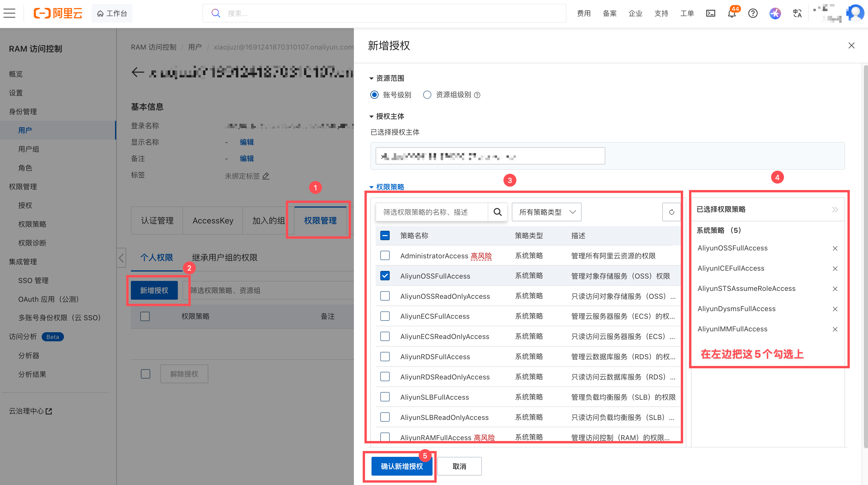Remove AliyunDysmsFullAccess from selected policies
Image resolution: width=868 pixels, height=485 pixels.
[835, 309]
